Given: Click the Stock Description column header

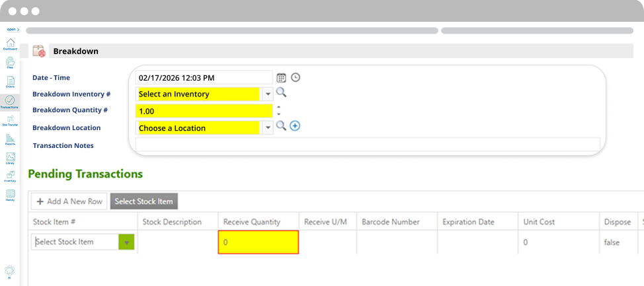Looking at the screenshot, I should pos(172,222).
